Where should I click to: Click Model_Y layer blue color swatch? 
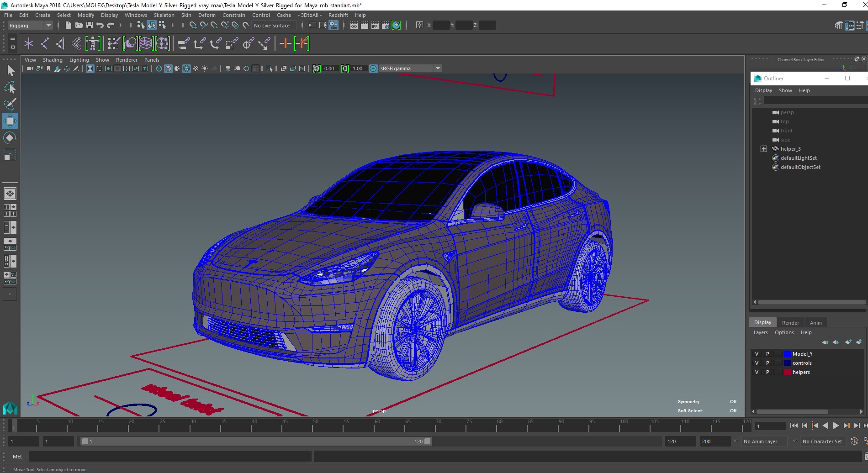pos(788,354)
